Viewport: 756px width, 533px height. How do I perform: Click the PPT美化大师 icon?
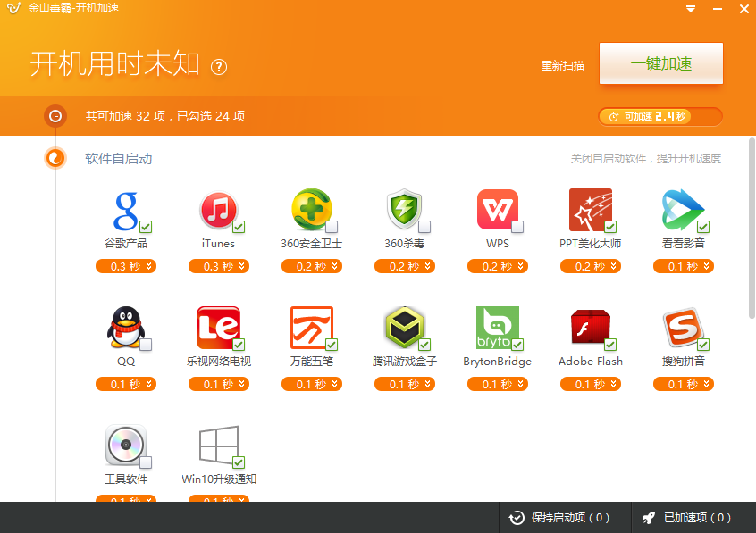pos(591,210)
